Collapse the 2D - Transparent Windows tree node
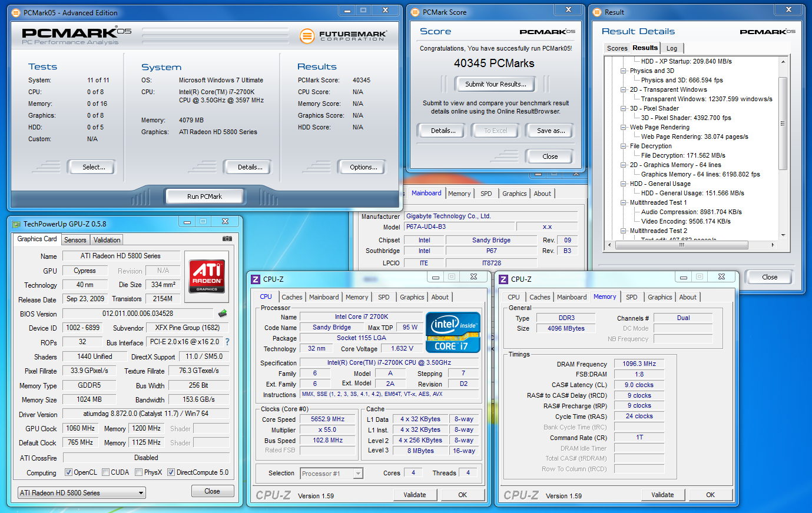Viewport: 812px width, 513px height. pos(624,89)
